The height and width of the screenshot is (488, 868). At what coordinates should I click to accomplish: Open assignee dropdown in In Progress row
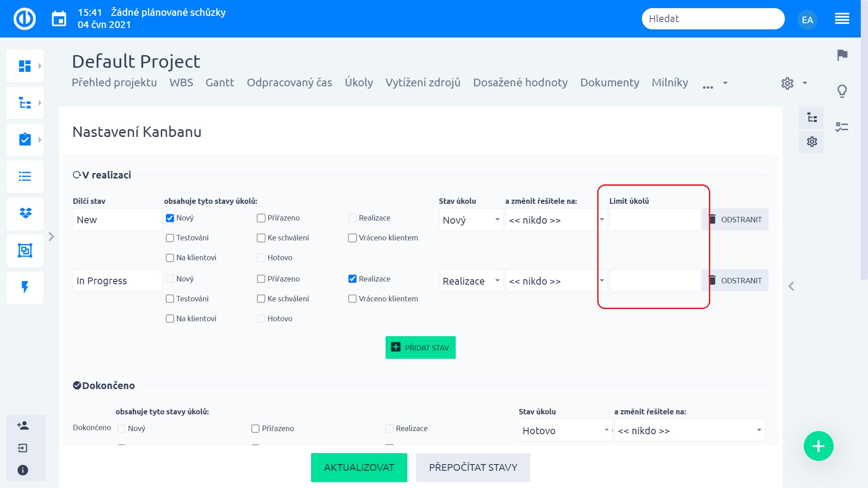tap(557, 281)
